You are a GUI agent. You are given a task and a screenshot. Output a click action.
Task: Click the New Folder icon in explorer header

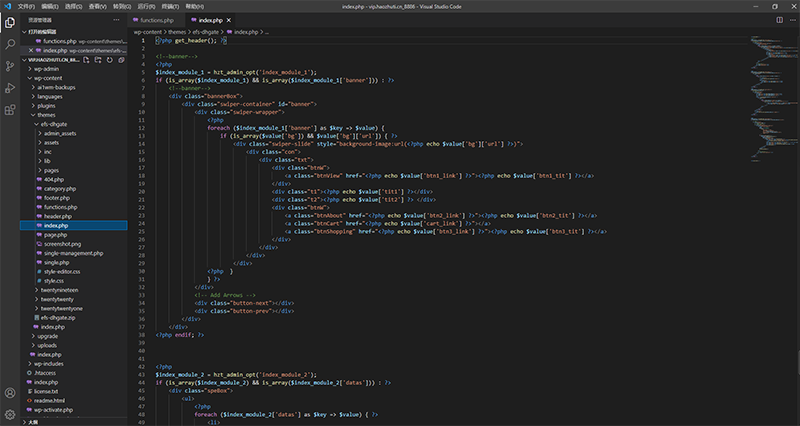[98, 60]
